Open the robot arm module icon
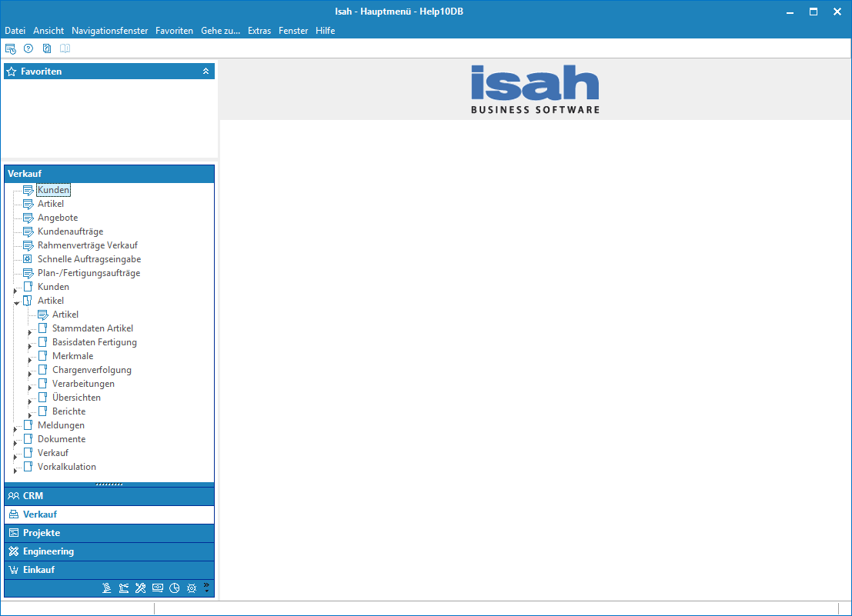Viewport: 852px width, 616px height. [124, 588]
